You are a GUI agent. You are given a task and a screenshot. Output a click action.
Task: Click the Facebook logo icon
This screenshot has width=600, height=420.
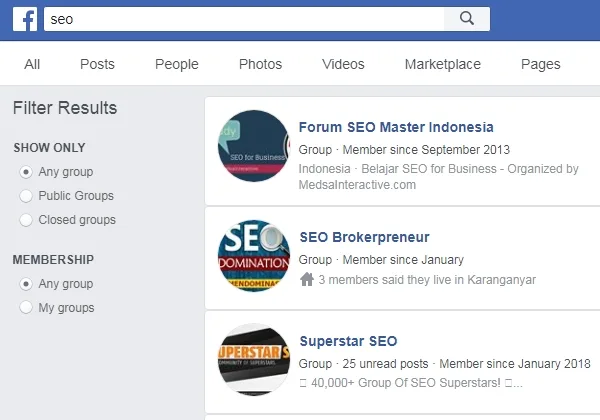25,19
